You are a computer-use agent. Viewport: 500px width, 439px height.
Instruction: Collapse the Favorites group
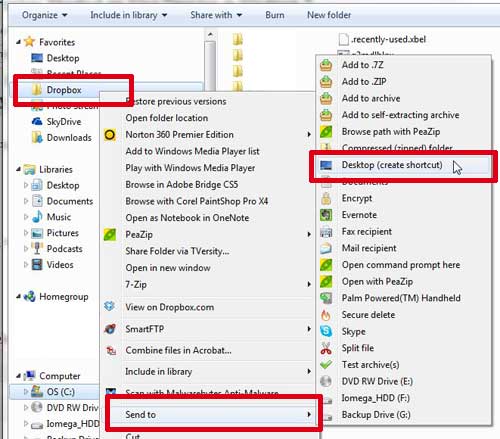point(19,42)
